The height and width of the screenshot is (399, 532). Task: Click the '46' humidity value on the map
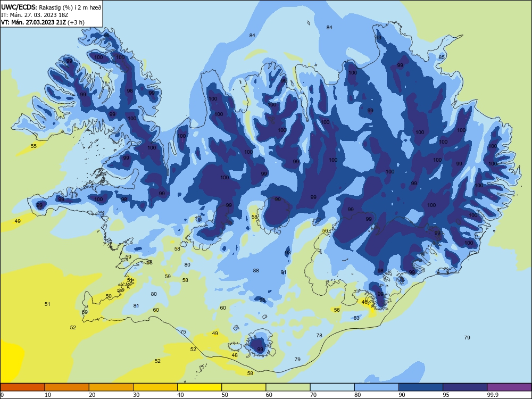coord(364,302)
